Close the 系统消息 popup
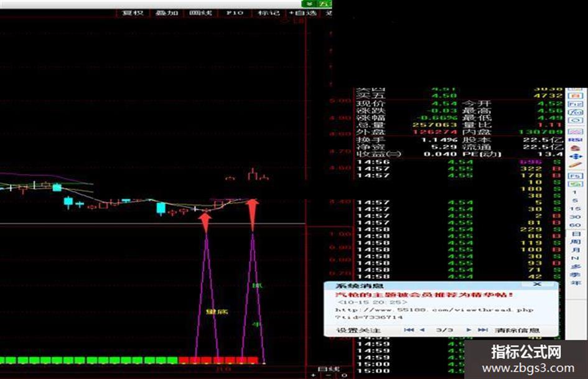 tap(538, 284)
